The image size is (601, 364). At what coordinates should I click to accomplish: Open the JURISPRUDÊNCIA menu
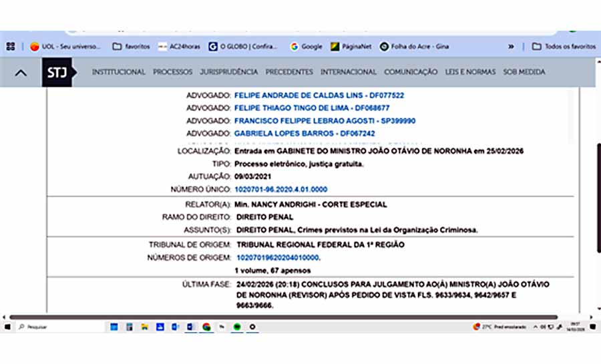(x=228, y=72)
